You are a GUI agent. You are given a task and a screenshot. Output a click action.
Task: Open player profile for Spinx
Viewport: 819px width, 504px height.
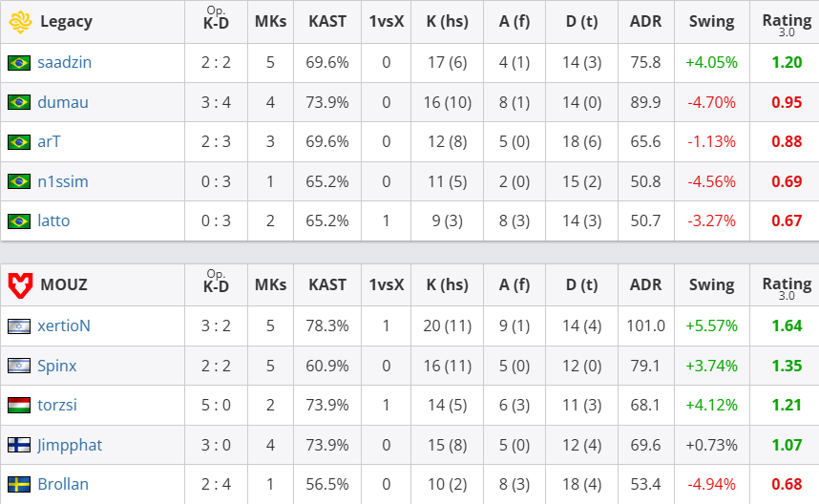[x=57, y=366]
